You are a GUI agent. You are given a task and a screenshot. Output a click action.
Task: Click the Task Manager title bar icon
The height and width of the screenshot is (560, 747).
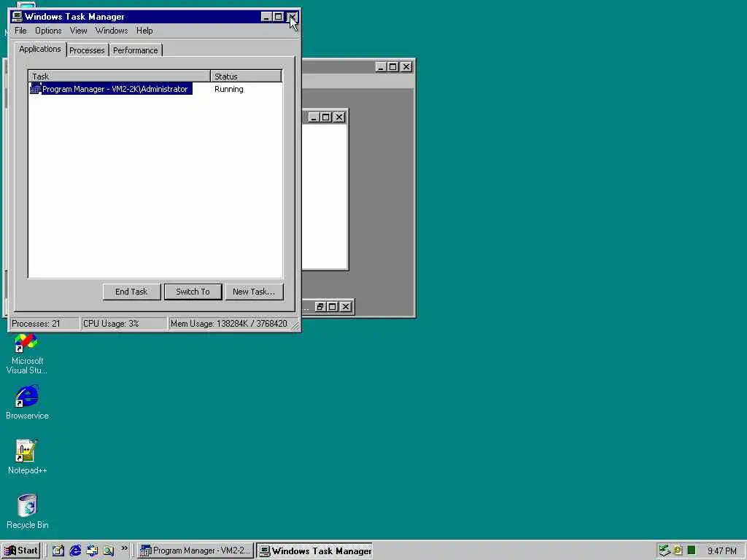point(18,17)
